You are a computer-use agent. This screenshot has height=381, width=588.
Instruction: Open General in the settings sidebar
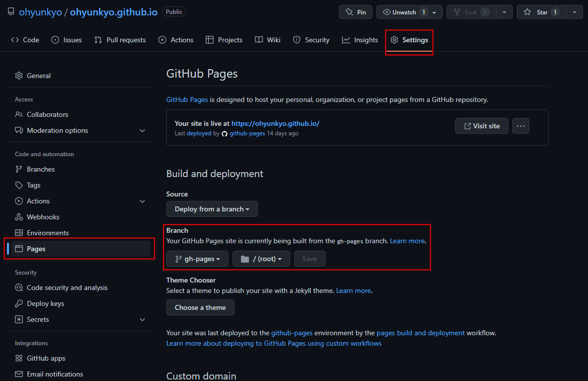(x=81, y=76)
